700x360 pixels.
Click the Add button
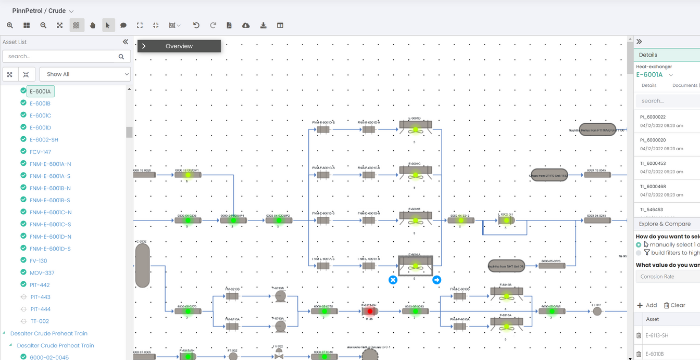647,306
